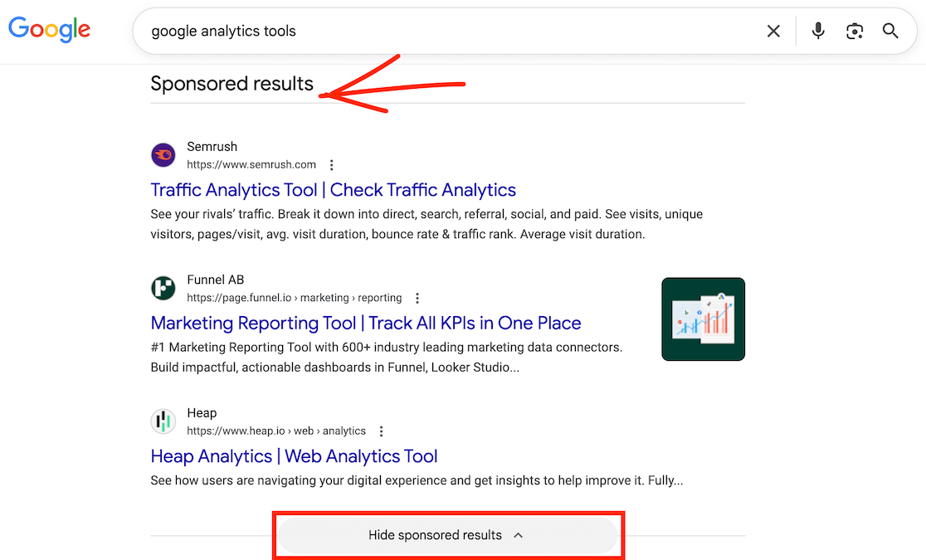Open the Marketing Reporting Tool link
The image size is (926, 560).
pos(366,323)
